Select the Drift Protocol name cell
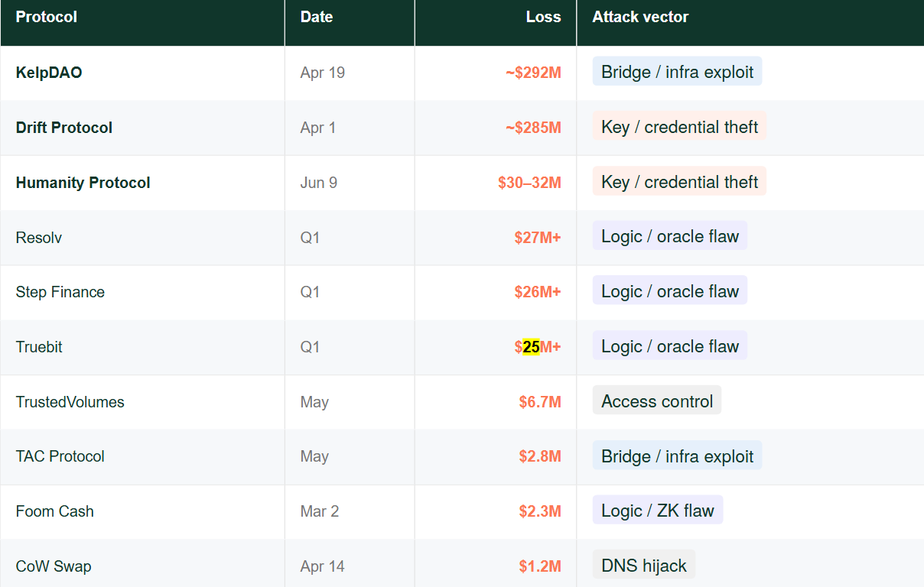This screenshot has width=924, height=587. click(64, 128)
